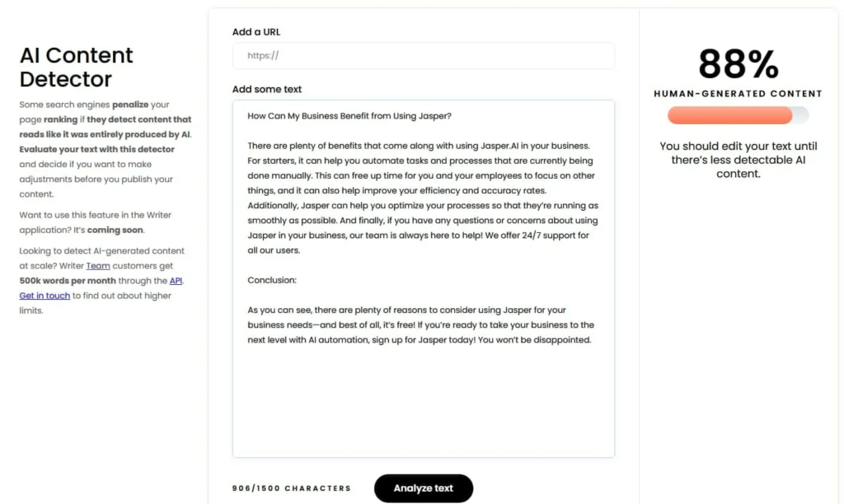Screen dimensions: 844x504
Task: Click the Get in touch link
Action: click(44, 295)
